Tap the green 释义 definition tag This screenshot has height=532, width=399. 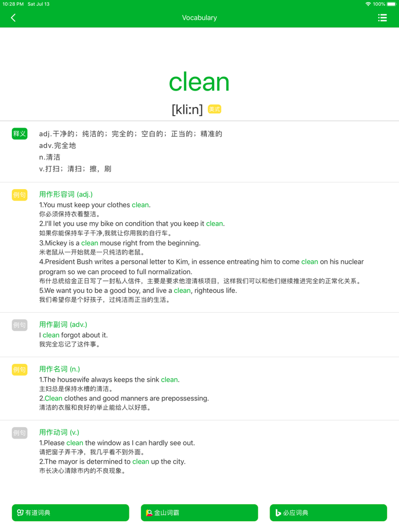point(19,134)
